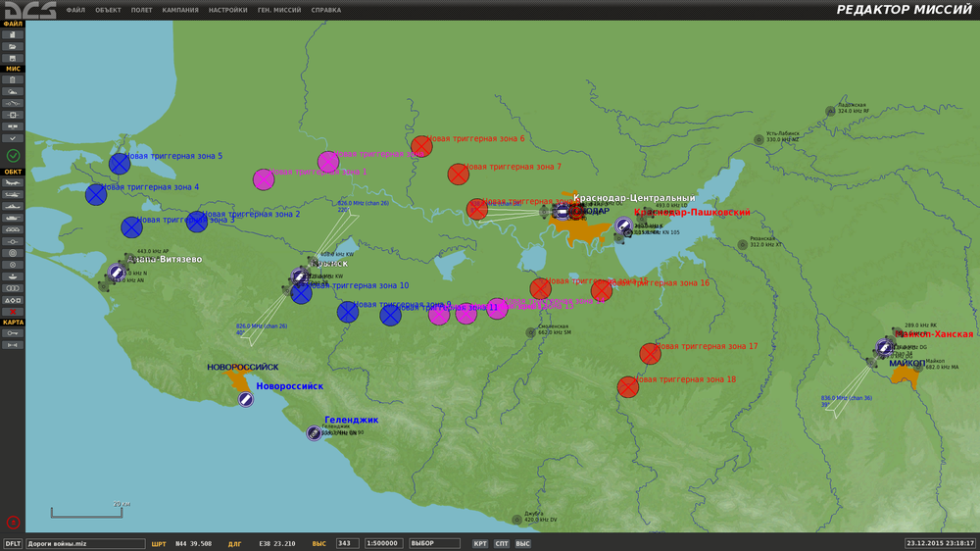Save mission floppy disk icon
This screenshot has height=551, width=980.
(13, 58)
